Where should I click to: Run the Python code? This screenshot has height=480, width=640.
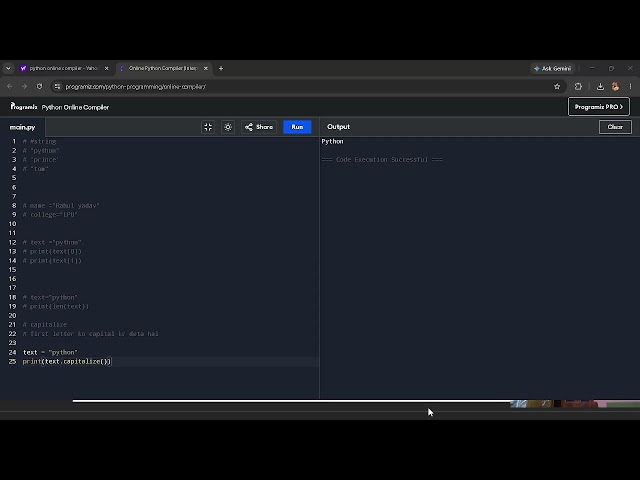(x=297, y=127)
